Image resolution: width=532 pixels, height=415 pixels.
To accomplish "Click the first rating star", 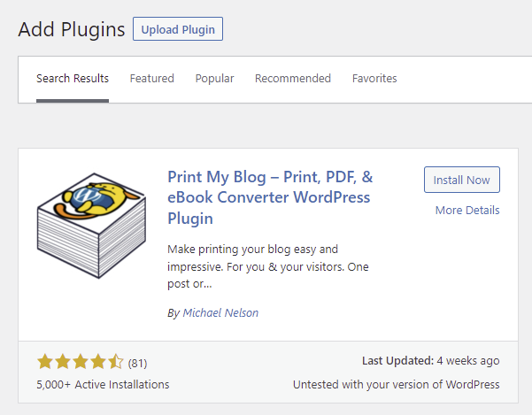I will 45,362.
